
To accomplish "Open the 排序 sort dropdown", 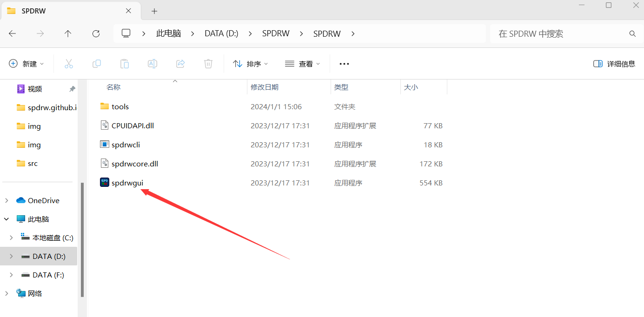I will pos(251,64).
